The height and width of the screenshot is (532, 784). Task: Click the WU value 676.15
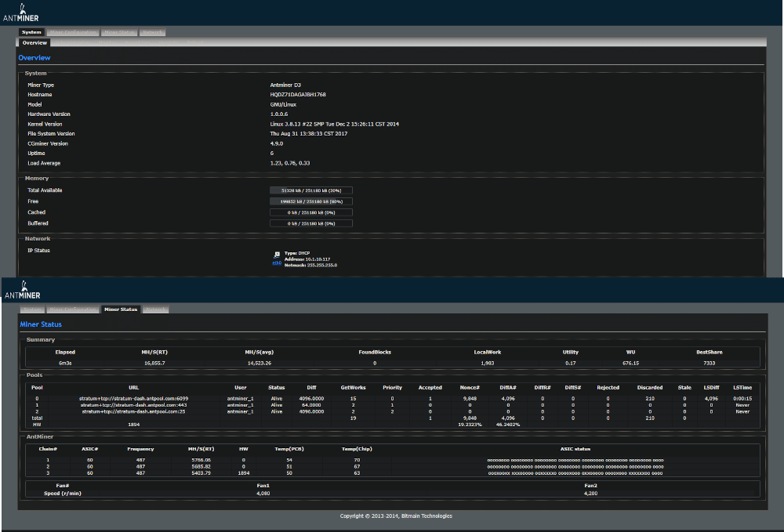tap(631, 364)
